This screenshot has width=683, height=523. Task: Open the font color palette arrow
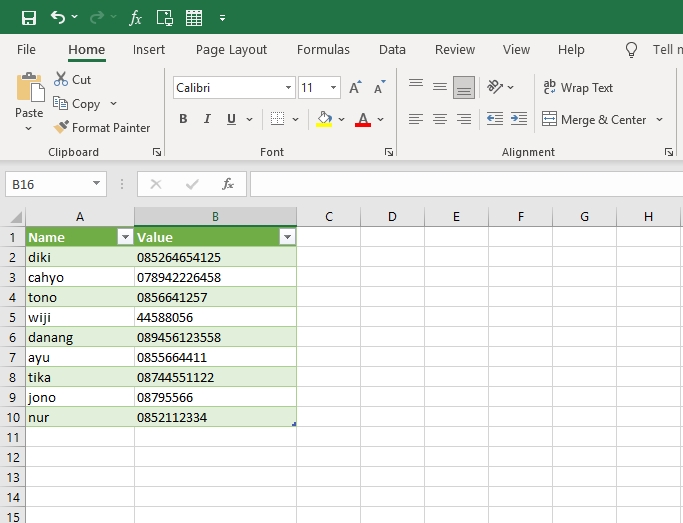click(x=380, y=119)
